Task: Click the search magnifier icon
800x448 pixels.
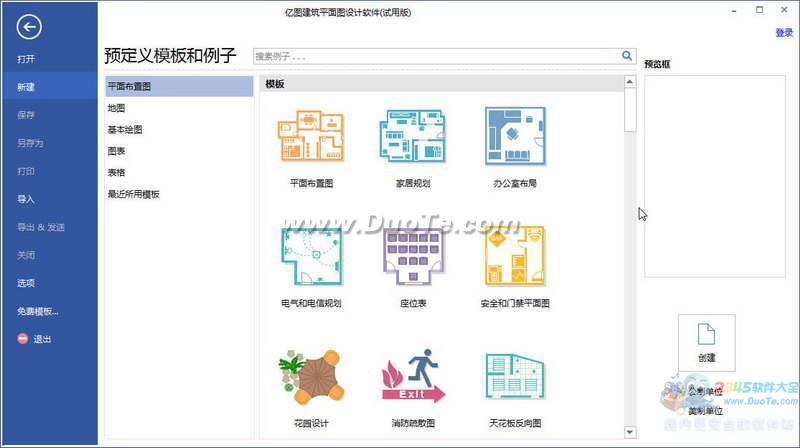Action: (628, 57)
